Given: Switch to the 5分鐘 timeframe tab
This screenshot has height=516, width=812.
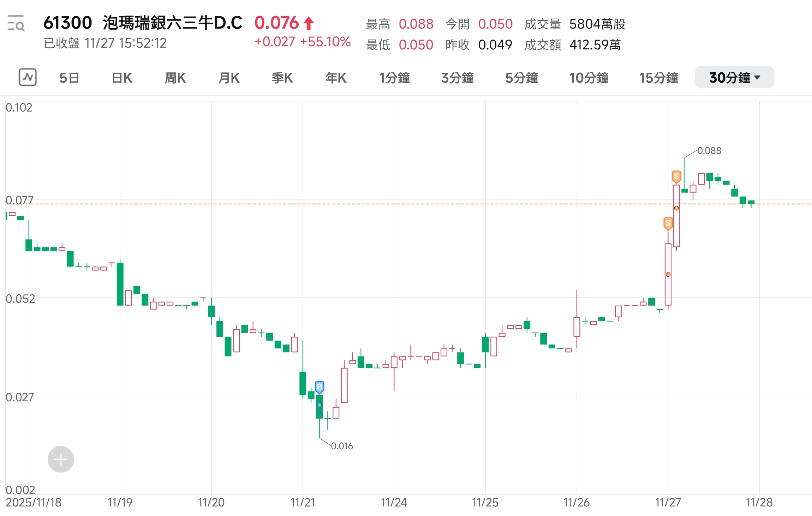Looking at the screenshot, I should click(521, 78).
